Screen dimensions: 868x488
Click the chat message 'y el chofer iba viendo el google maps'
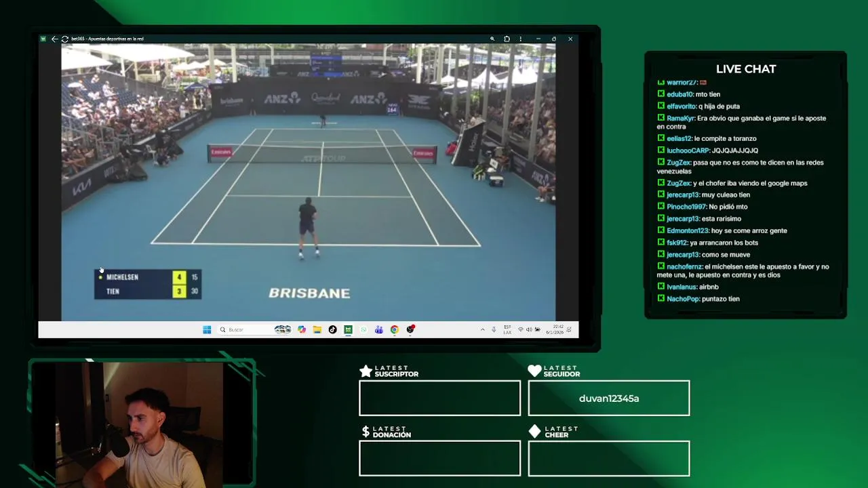click(x=750, y=183)
